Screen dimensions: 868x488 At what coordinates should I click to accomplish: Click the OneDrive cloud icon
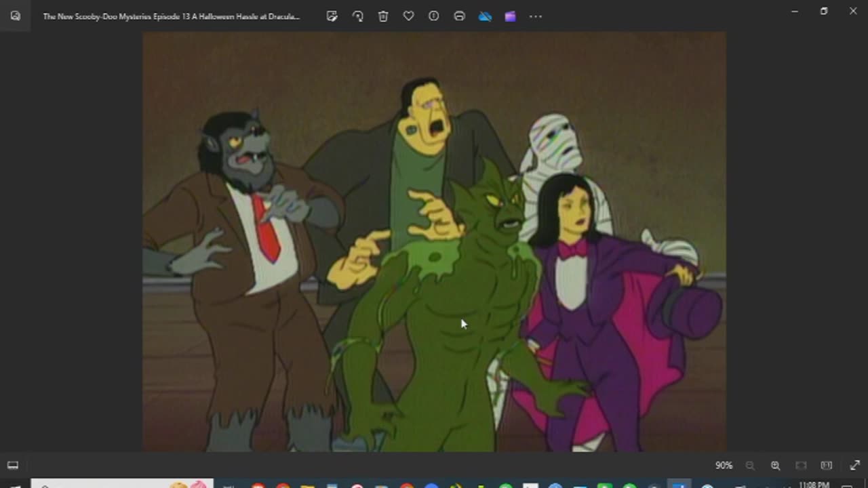click(x=485, y=16)
